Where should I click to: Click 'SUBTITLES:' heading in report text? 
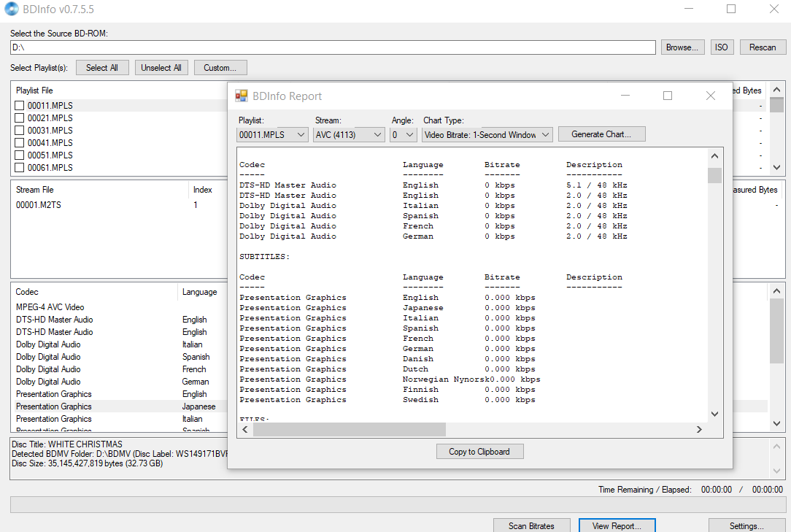tap(264, 256)
